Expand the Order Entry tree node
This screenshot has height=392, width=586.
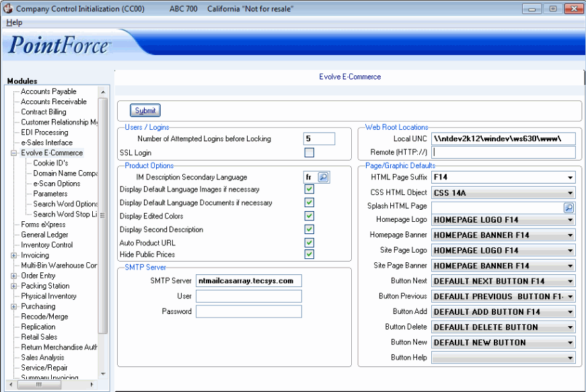click(x=14, y=276)
